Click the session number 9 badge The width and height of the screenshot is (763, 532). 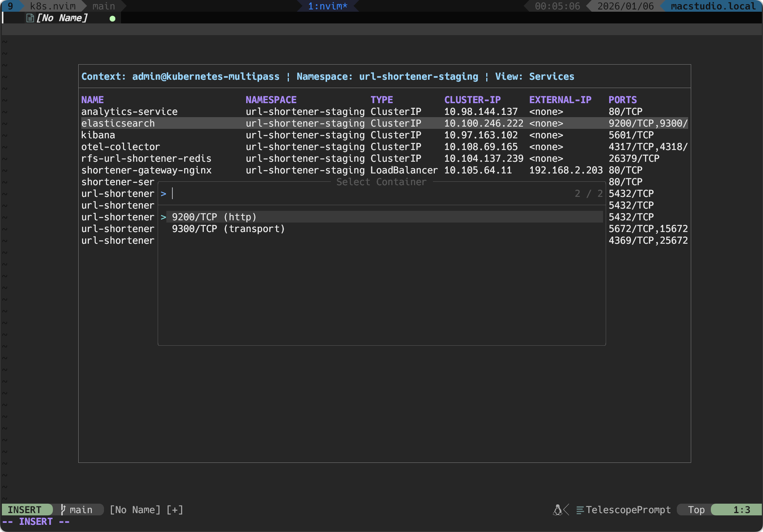11,6
